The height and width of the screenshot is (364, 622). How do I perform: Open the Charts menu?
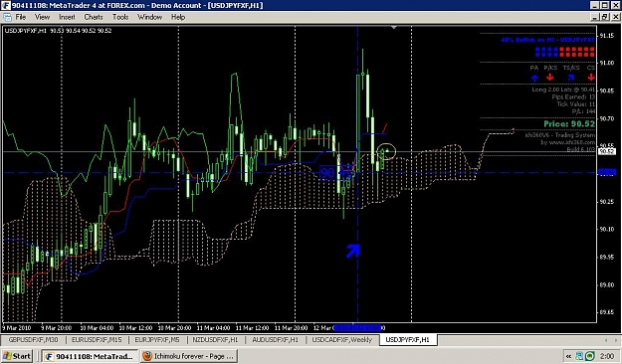tap(94, 17)
